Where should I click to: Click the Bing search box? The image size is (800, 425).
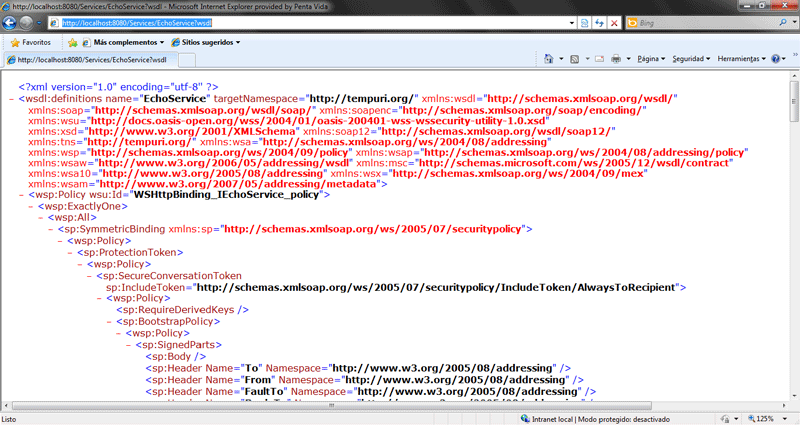point(707,23)
